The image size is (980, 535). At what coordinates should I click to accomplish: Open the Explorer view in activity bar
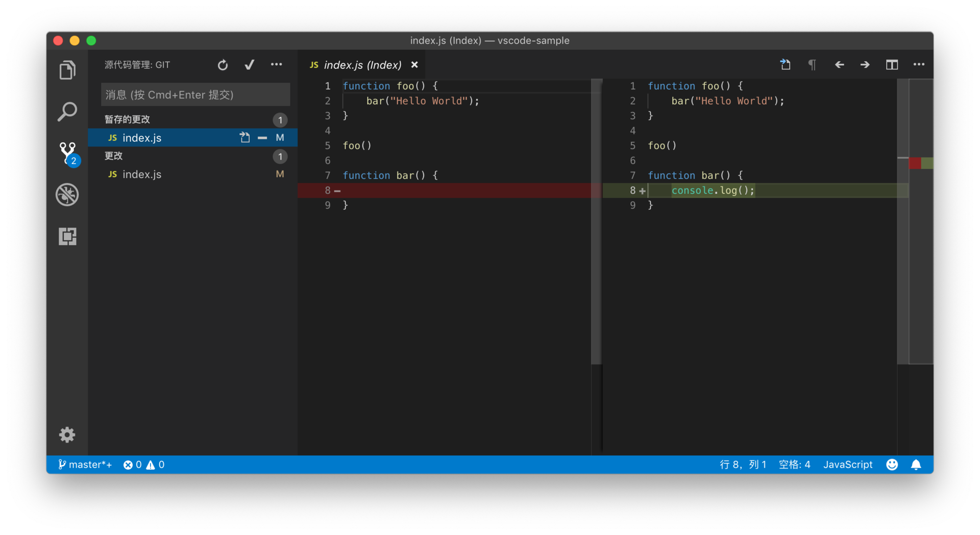tap(67, 70)
